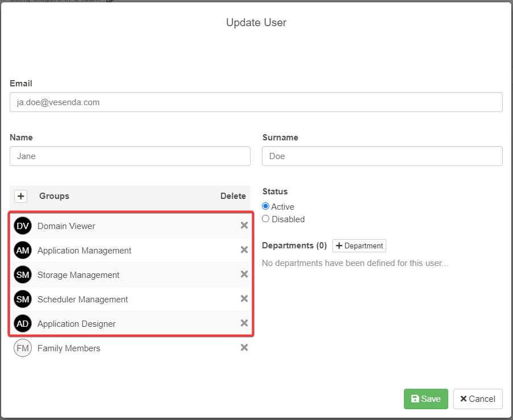Add a new Department
Viewport: 513px width, 420px height.
[x=359, y=246]
